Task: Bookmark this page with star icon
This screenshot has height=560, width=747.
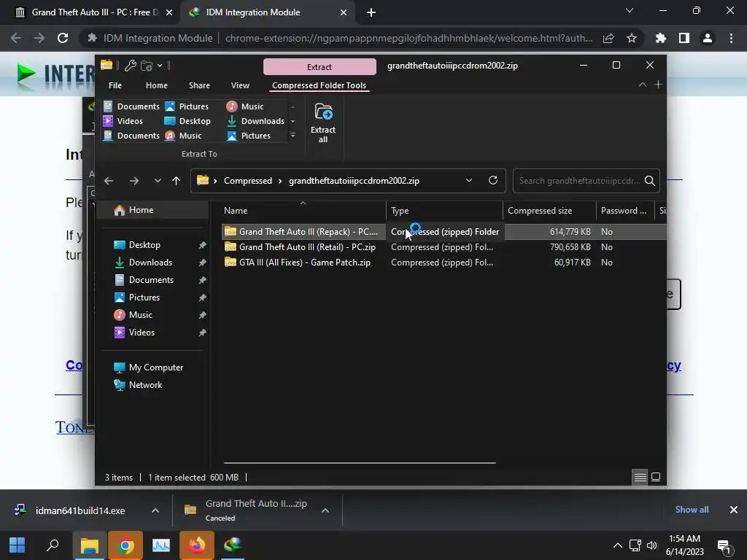Action: click(x=632, y=38)
